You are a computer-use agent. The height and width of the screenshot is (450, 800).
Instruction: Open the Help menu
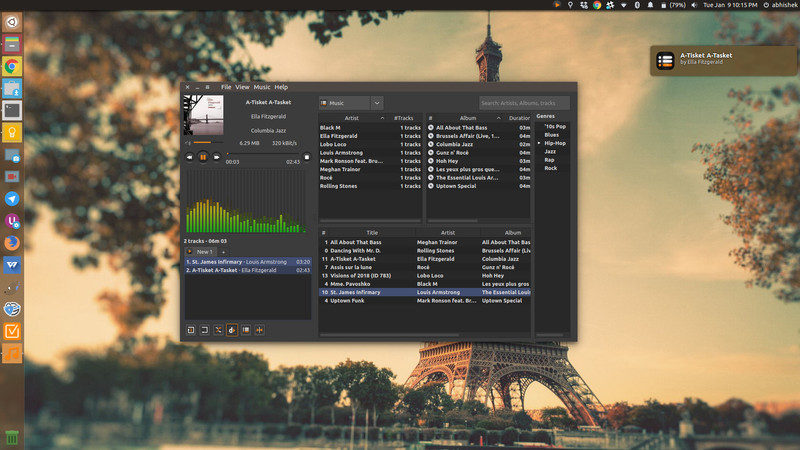coord(281,87)
